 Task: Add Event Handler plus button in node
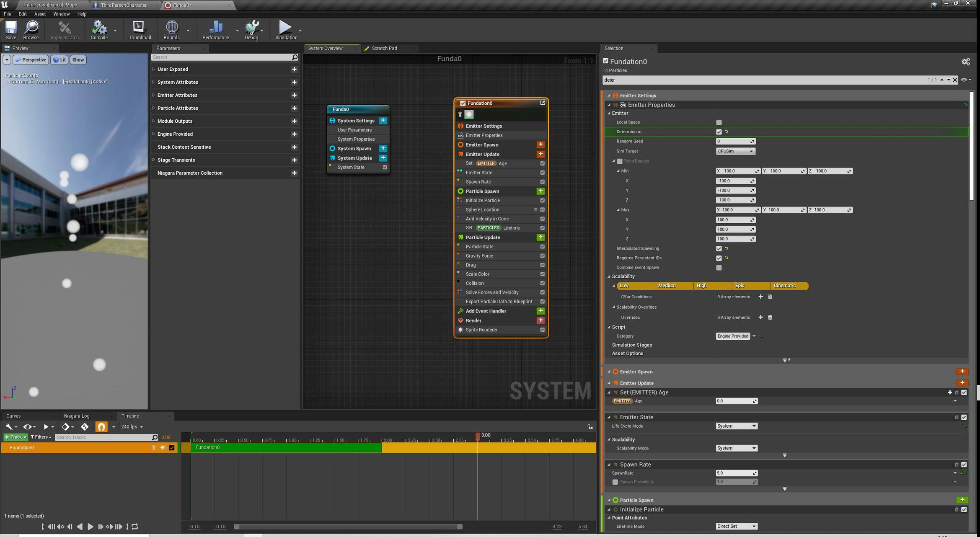pos(540,311)
